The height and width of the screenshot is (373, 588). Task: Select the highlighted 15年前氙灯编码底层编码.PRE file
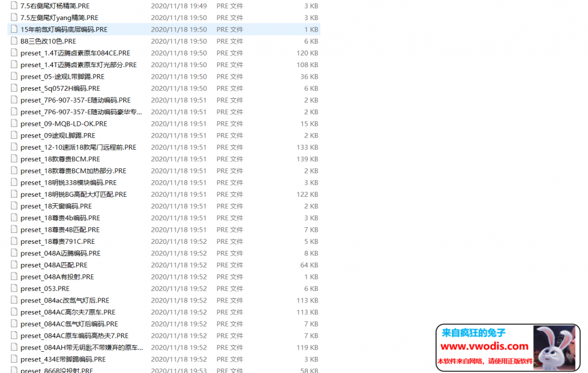(64, 29)
